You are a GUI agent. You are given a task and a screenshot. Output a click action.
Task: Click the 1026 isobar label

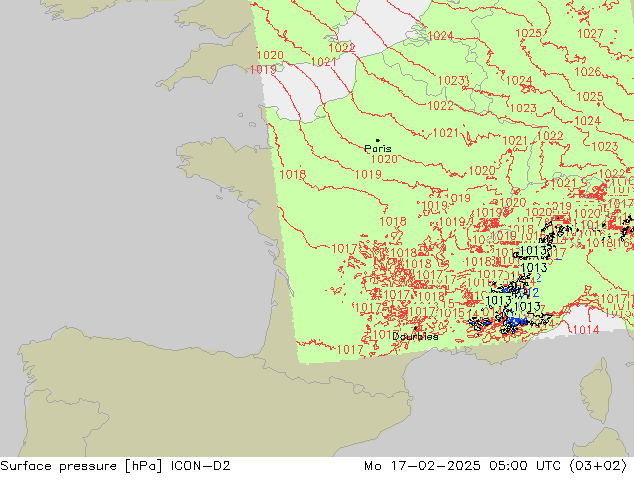[588, 72]
